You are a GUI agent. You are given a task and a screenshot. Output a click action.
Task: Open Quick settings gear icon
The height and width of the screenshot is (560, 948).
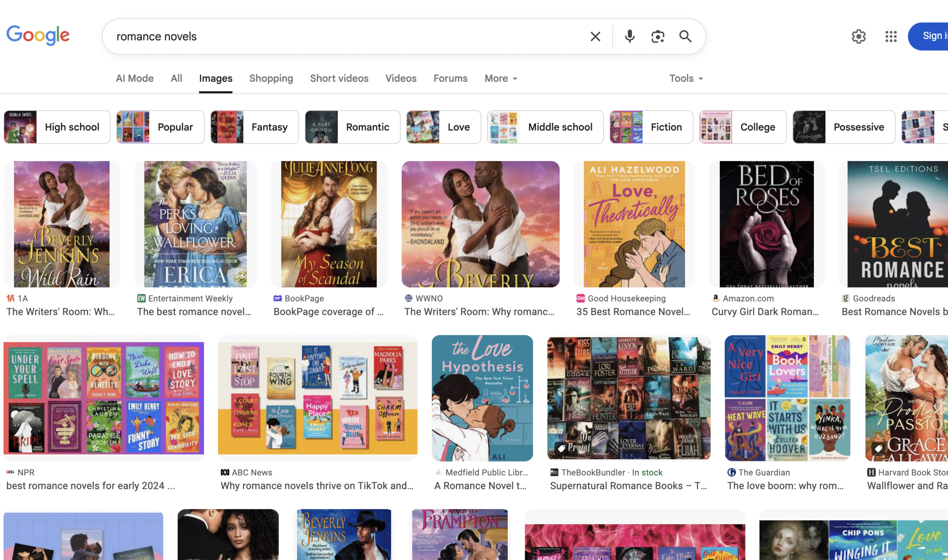click(858, 37)
